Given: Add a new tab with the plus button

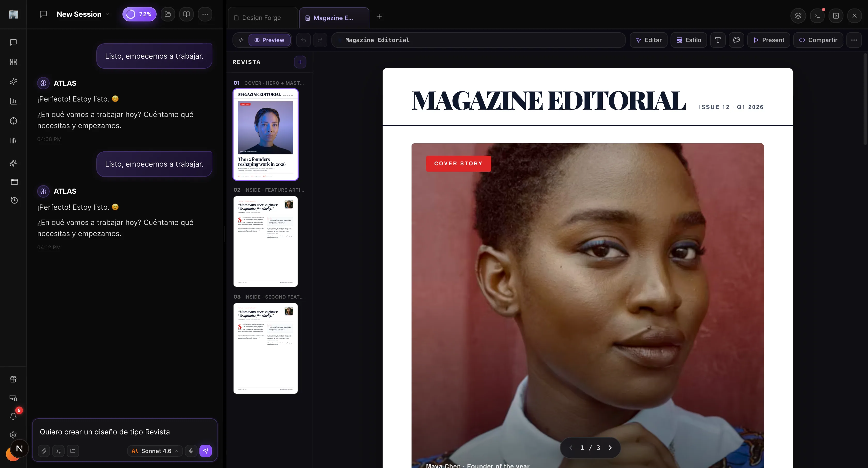Looking at the screenshot, I should point(379,16).
